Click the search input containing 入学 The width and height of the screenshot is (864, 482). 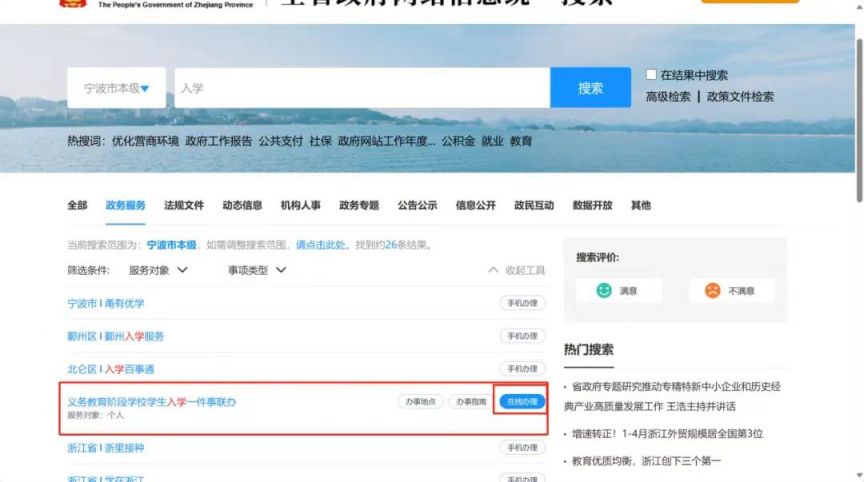point(363,88)
